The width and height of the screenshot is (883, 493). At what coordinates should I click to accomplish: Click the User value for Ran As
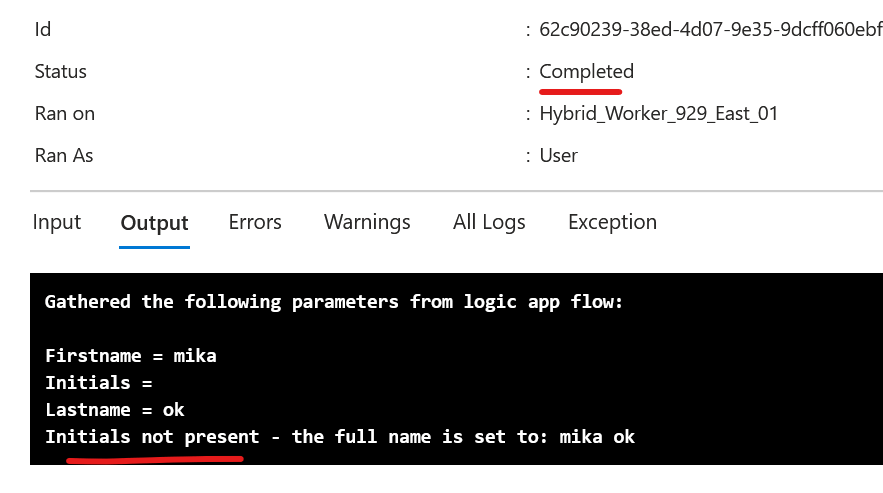click(x=558, y=156)
